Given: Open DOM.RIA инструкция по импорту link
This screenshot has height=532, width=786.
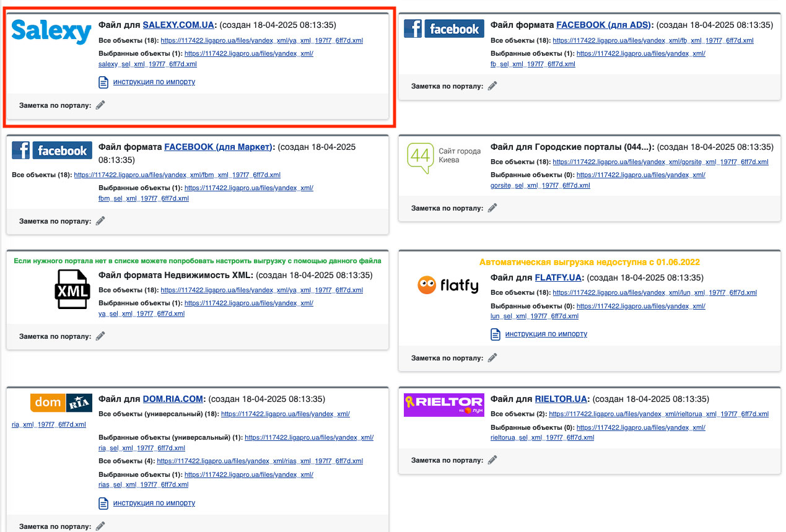Looking at the screenshot, I should (154, 503).
